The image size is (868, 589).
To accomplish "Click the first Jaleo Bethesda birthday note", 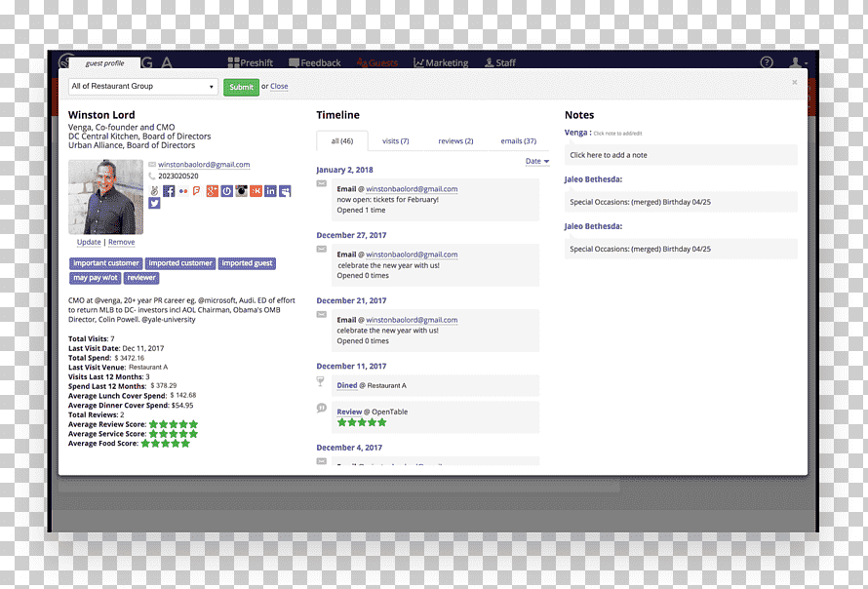I will tap(681, 202).
